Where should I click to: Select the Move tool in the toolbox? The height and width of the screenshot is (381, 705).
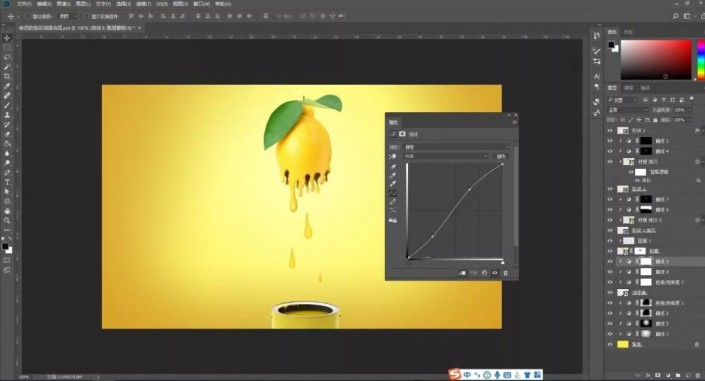click(x=7, y=38)
